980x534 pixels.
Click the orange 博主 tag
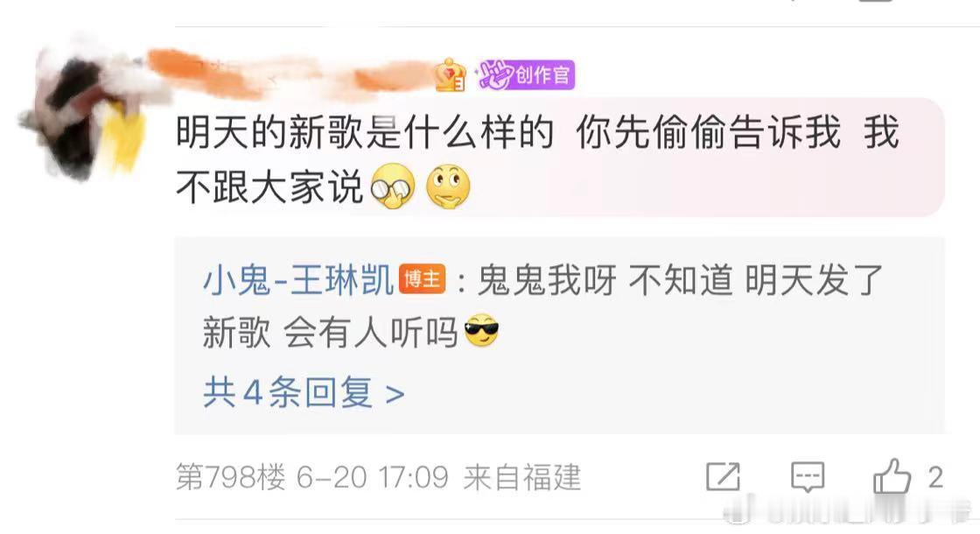(422, 279)
